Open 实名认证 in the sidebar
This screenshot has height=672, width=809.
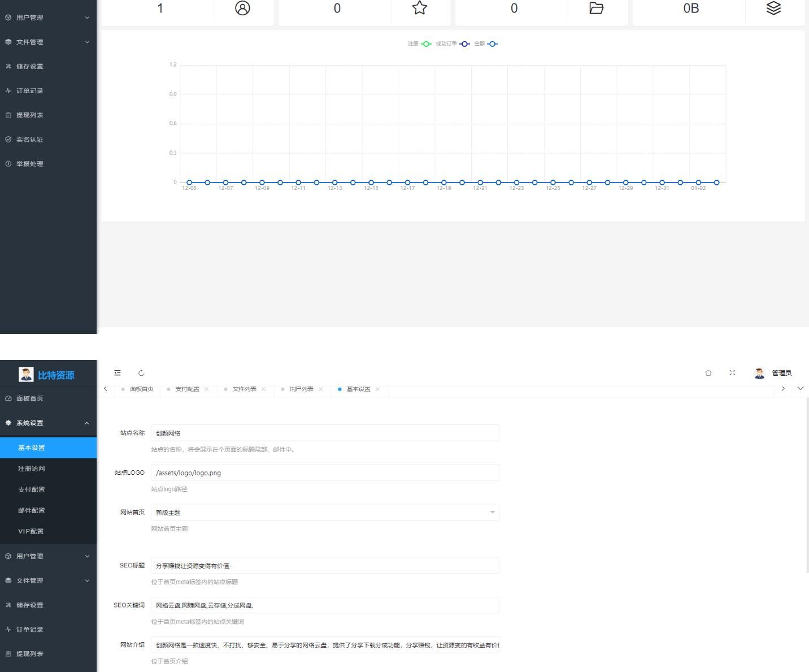click(29, 140)
